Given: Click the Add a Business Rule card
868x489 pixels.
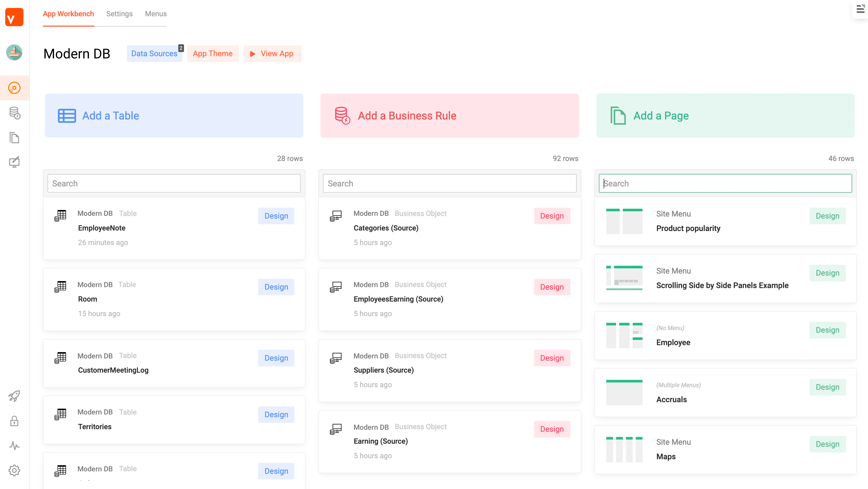Looking at the screenshot, I should click(449, 116).
